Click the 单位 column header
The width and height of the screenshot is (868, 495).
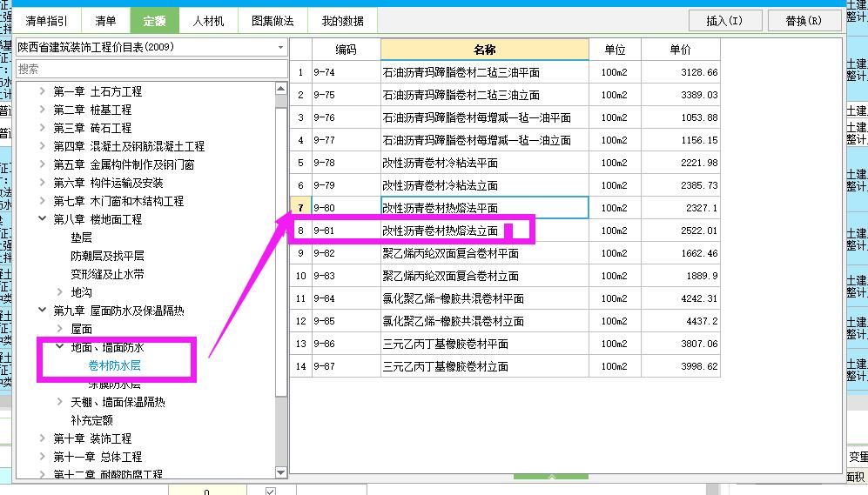(x=615, y=50)
